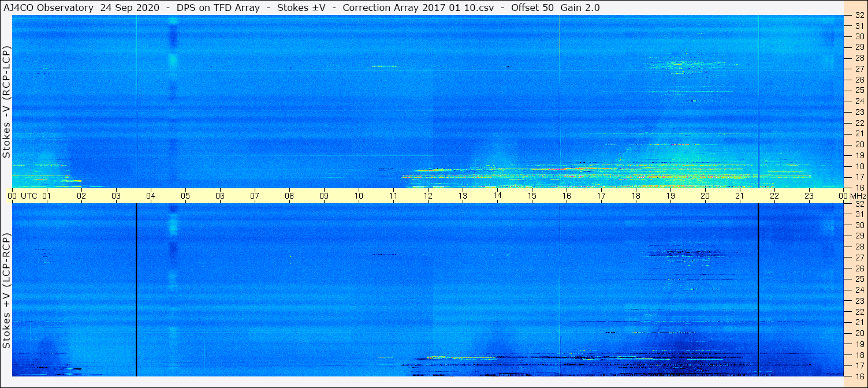Click 19 MHz label in Stokes +V panel
The height and width of the screenshot is (388, 868).
pyautogui.click(x=859, y=344)
